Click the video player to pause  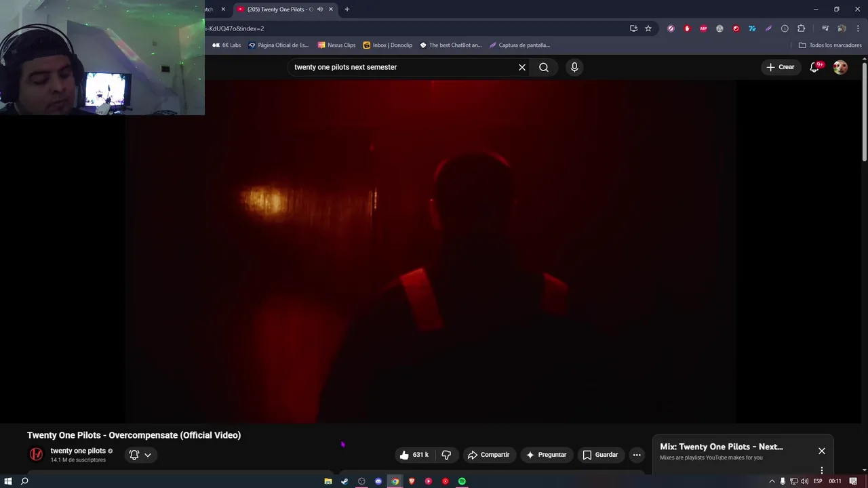(431, 251)
